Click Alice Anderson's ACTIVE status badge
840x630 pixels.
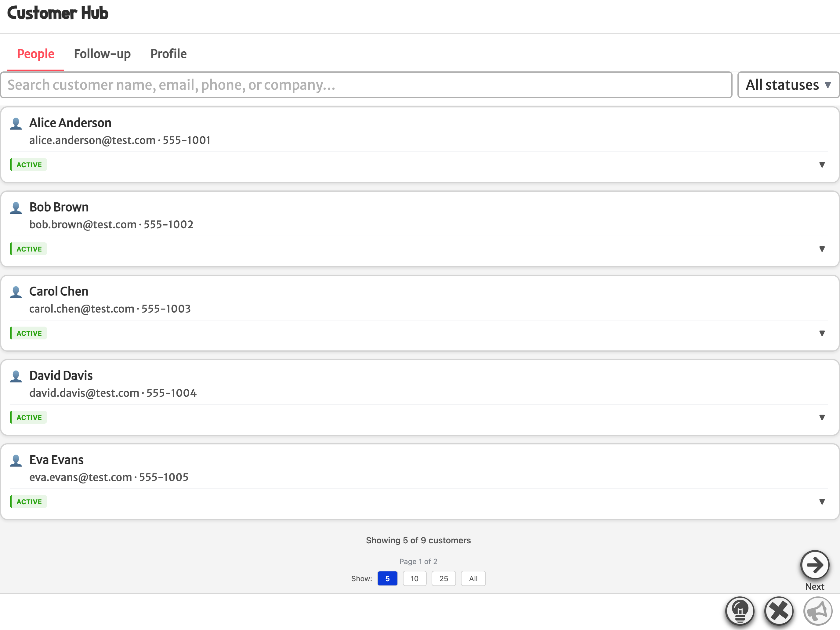coord(28,165)
